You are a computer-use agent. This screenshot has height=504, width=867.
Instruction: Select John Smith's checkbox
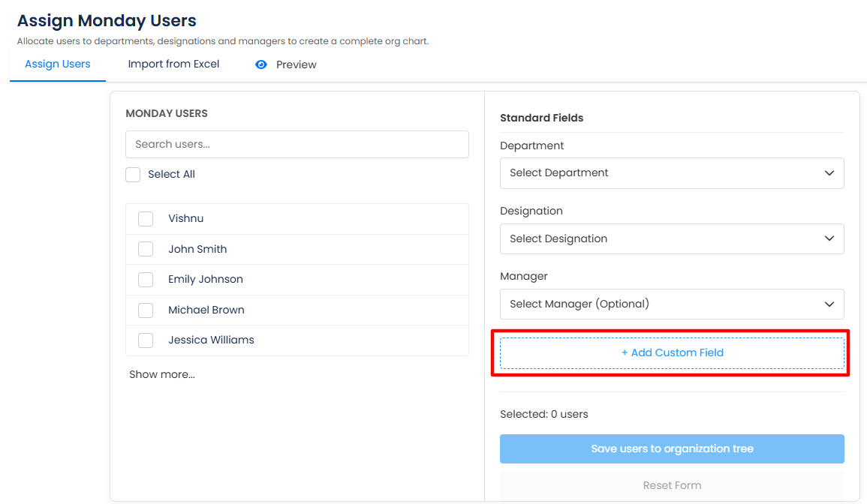[146, 249]
